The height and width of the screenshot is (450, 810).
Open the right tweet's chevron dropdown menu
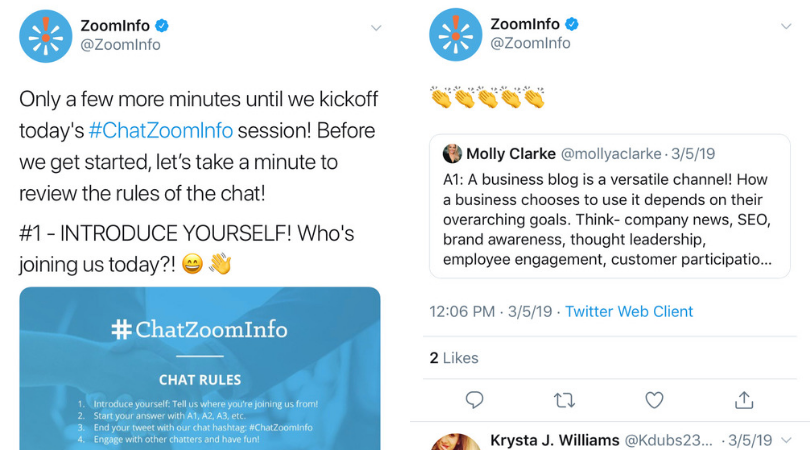pos(786,27)
